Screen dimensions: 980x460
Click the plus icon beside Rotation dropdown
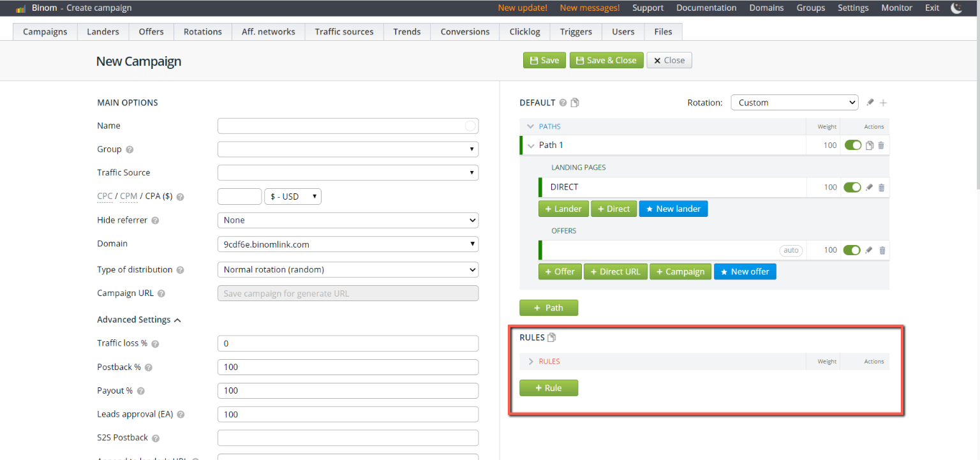tap(884, 103)
